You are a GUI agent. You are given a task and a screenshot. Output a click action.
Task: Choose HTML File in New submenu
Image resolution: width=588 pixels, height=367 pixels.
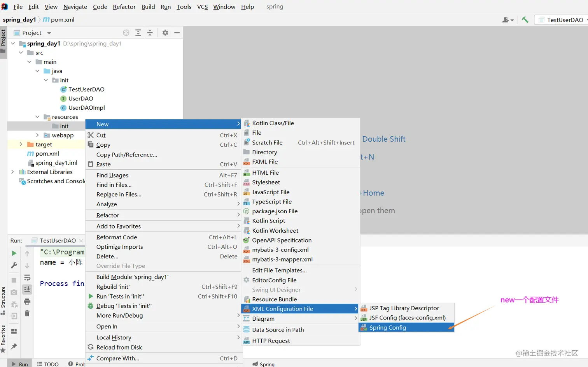300,173
